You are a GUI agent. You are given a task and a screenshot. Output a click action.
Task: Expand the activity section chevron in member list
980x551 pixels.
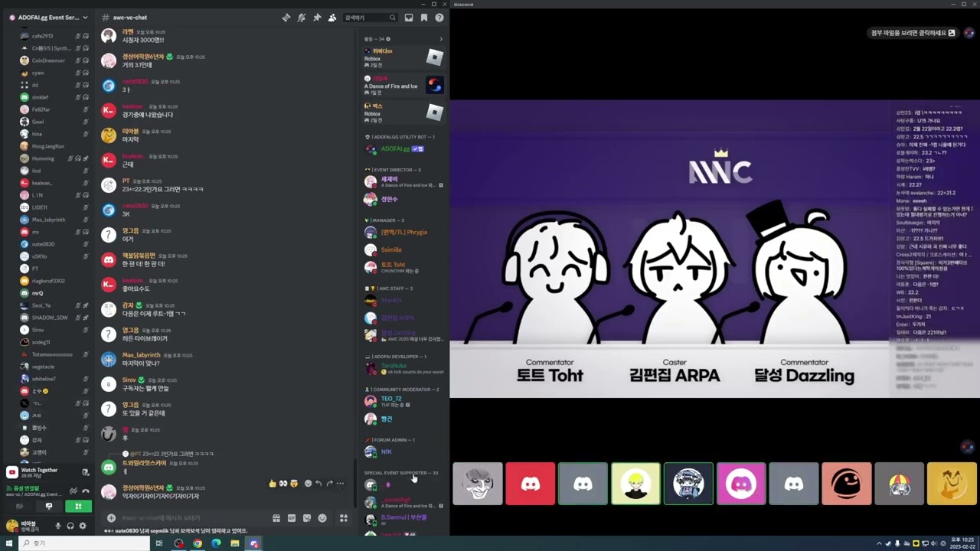click(440, 39)
